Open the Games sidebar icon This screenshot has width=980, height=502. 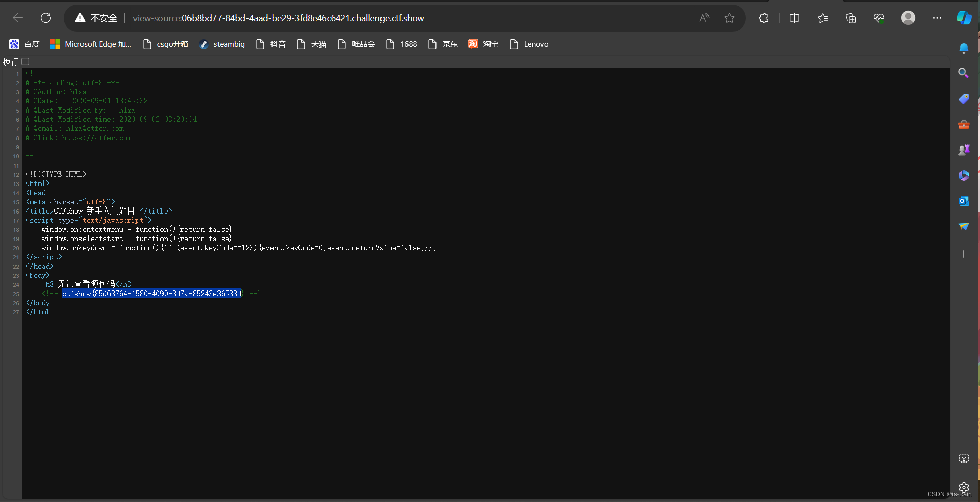pos(964,149)
